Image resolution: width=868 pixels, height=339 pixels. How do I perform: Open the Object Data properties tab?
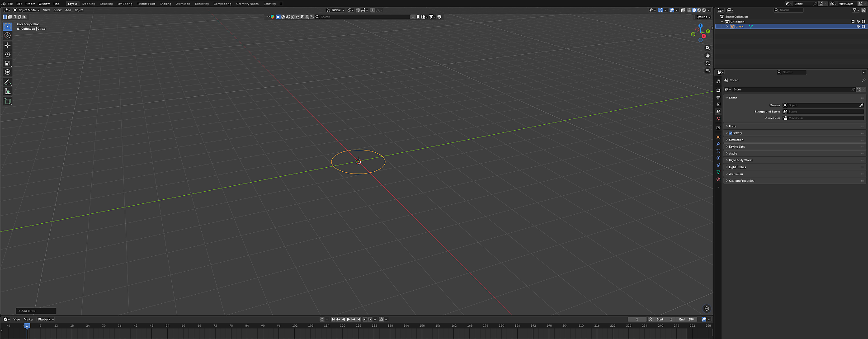(x=718, y=172)
